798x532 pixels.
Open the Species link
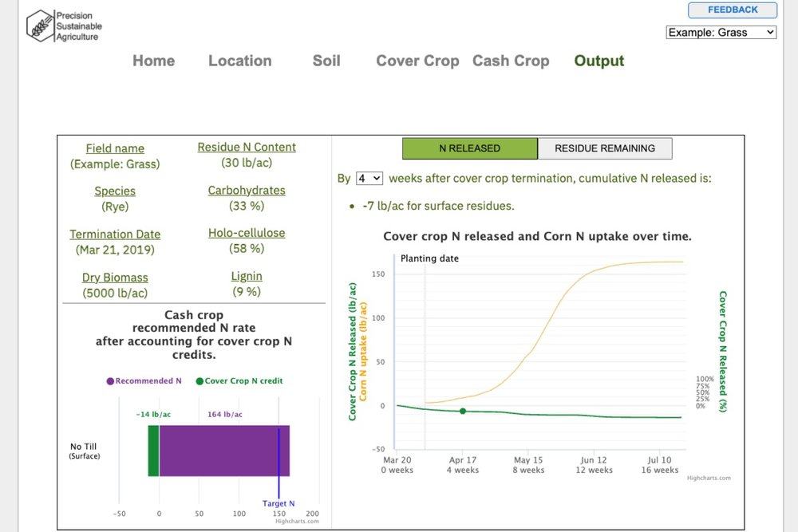[115, 191]
